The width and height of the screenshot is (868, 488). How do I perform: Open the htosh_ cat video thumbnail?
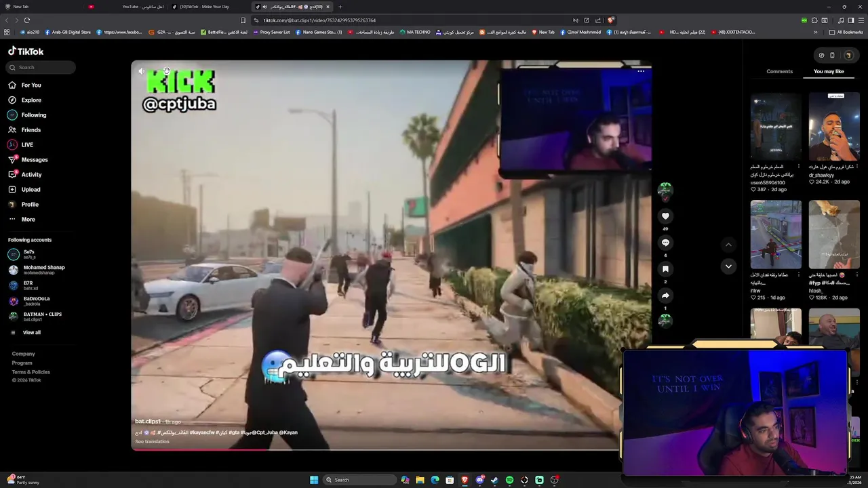point(834,234)
